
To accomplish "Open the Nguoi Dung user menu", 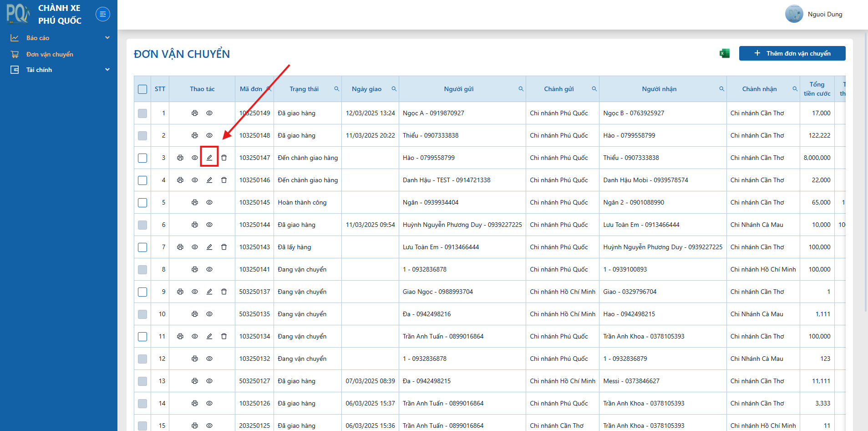I will click(814, 14).
